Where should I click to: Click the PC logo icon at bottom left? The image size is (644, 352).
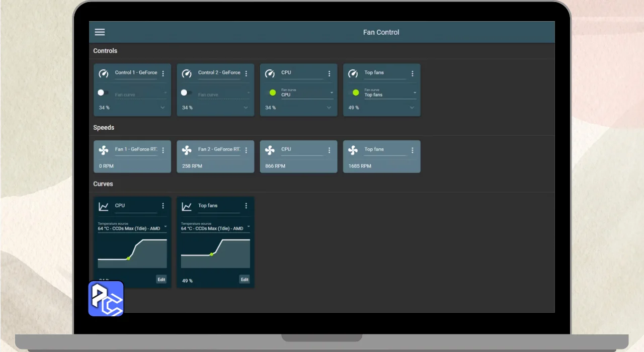106,299
